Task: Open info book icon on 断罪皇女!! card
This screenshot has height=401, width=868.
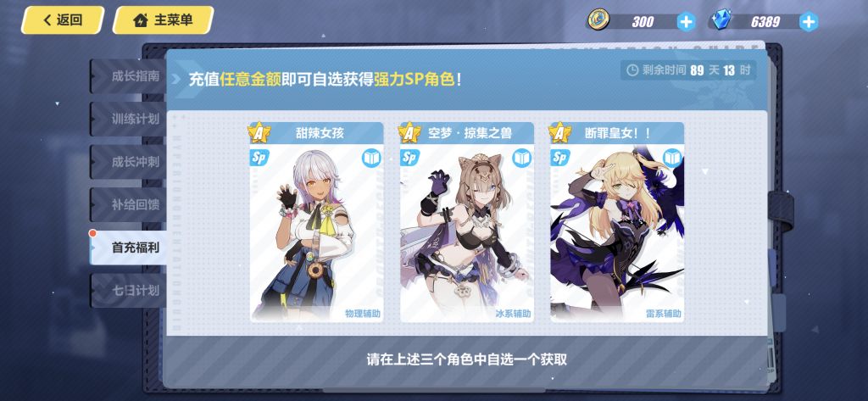Action: point(672,158)
